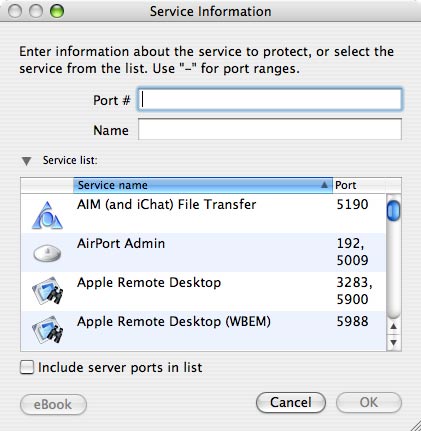Choose the Apple Remote Desktop binoculars icon

click(x=48, y=290)
